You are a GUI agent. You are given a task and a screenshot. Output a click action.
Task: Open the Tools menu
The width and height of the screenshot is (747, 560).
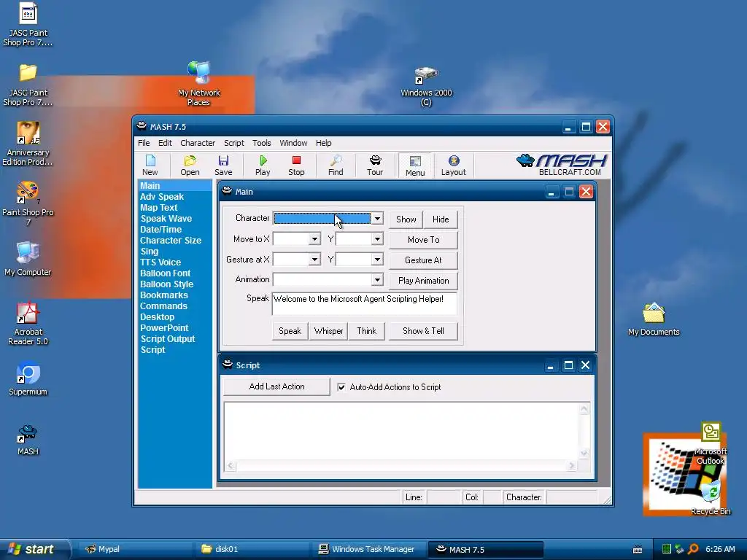tap(262, 143)
